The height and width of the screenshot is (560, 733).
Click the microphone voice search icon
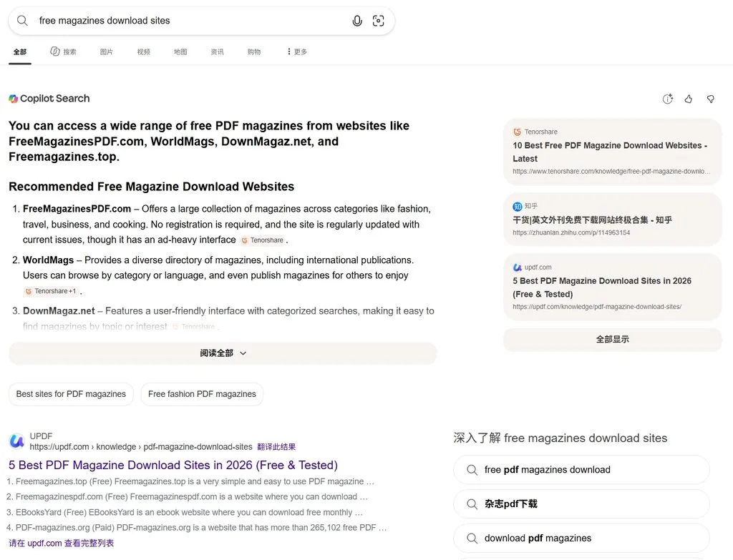pyautogui.click(x=357, y=21)
